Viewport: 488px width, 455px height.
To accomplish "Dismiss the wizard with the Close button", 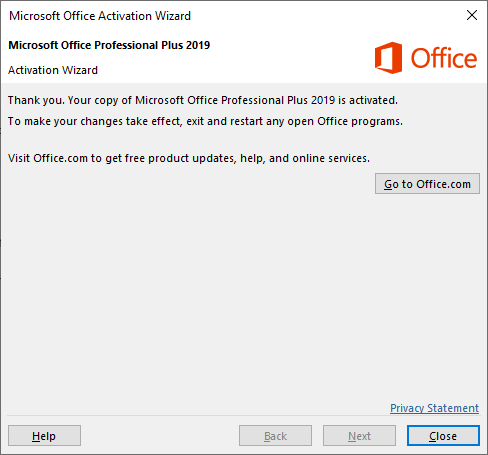I will pos(443,436).
